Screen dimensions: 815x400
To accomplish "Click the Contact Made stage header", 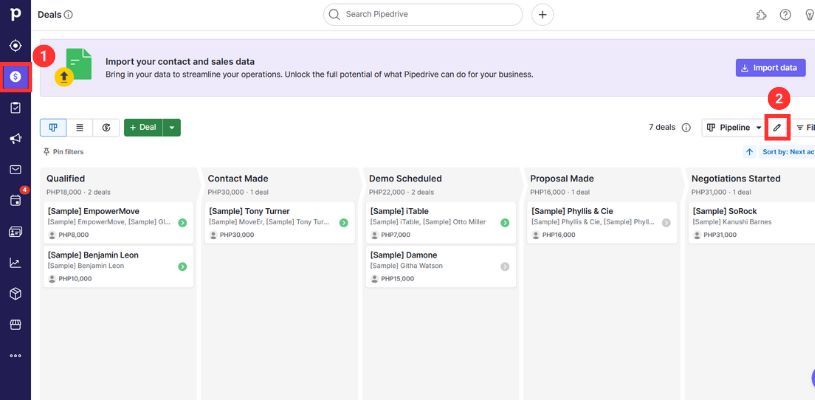I will click(238, 179).
